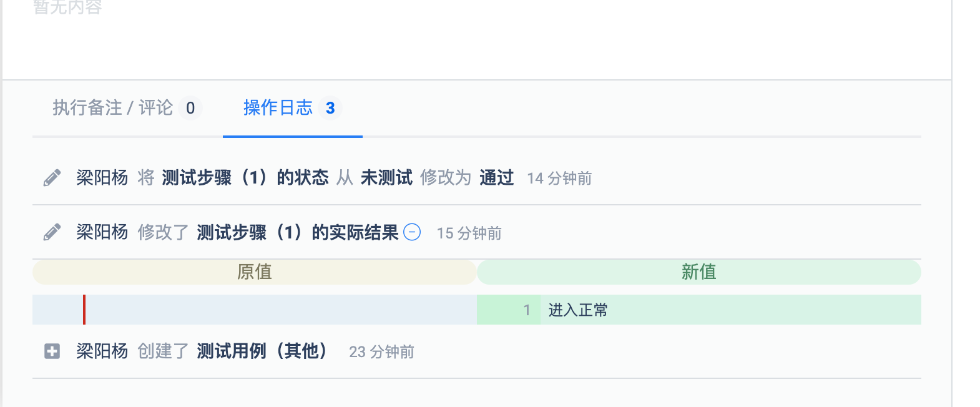Click the comment count badge 0
Viewport: 980px width, 407px height.
[190, 109]
